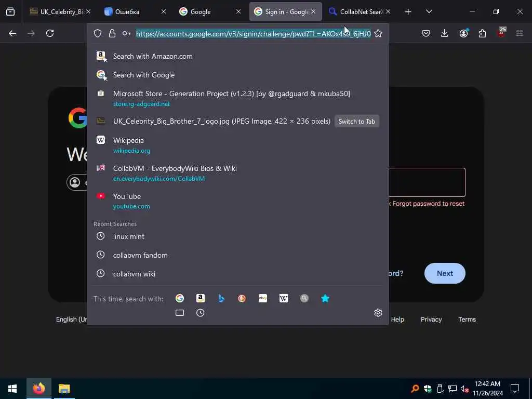Open the Terms link

467,320
